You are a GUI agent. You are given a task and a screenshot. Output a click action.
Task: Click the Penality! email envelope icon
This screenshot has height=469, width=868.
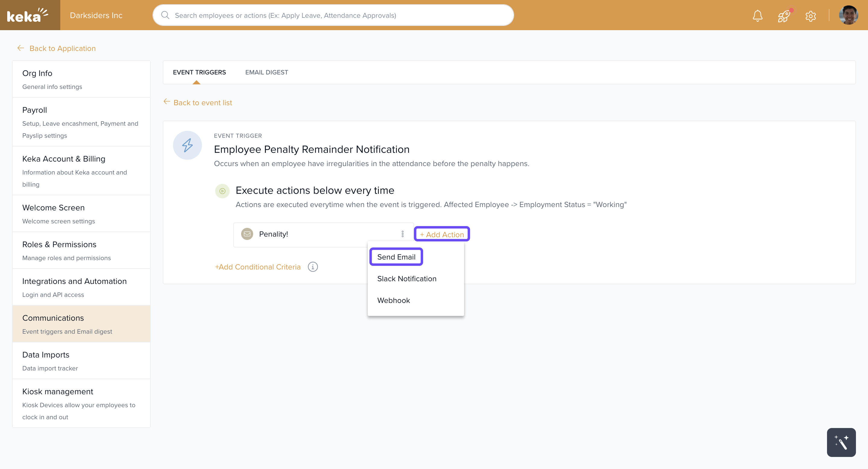(247, 234)
